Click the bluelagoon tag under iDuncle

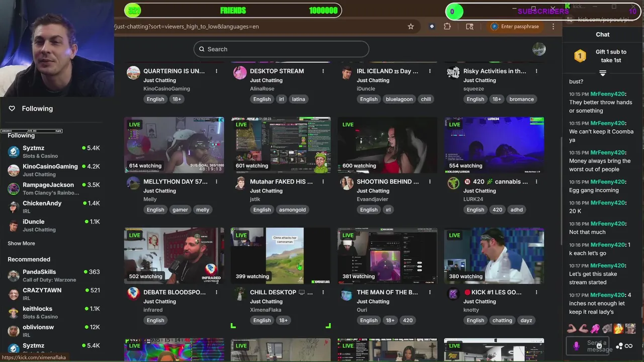399,99
